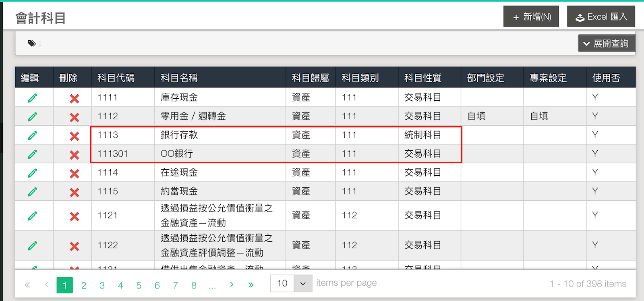The height and width of the screenshot is (301, 644).
Task: Click the Excel 匯入 button
Action: (x=601, y=17)
